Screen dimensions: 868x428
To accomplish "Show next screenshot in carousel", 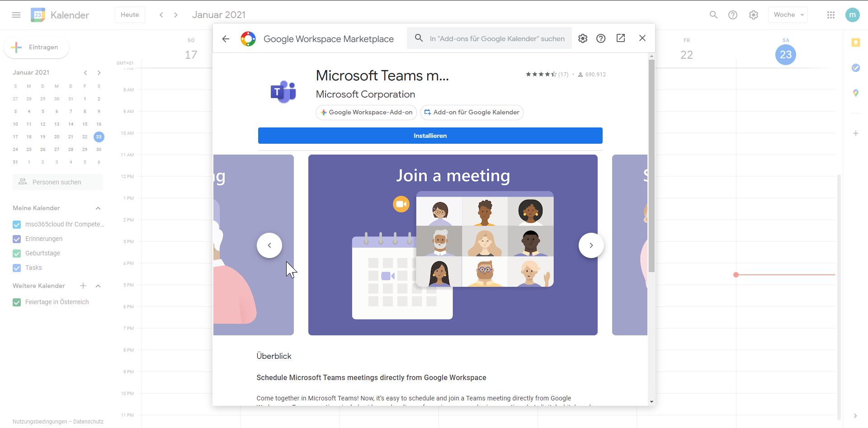I will (591, 245).
